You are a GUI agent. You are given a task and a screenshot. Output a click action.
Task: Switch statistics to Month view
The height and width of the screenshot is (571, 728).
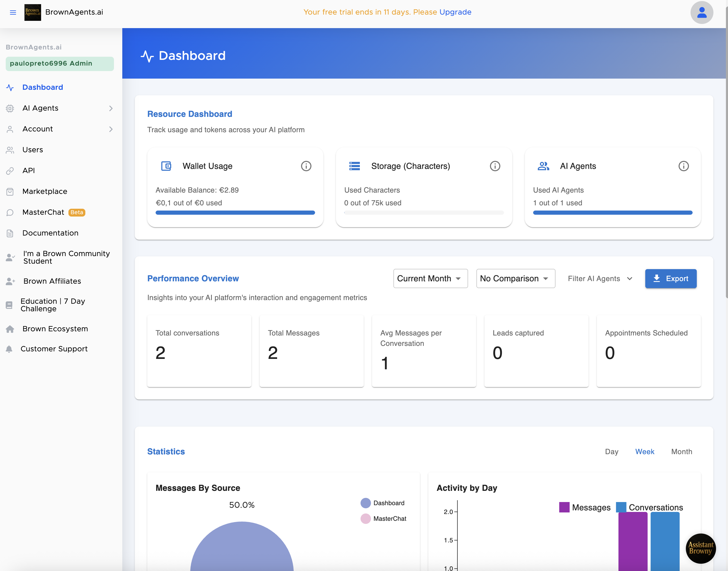pos(681,452)
